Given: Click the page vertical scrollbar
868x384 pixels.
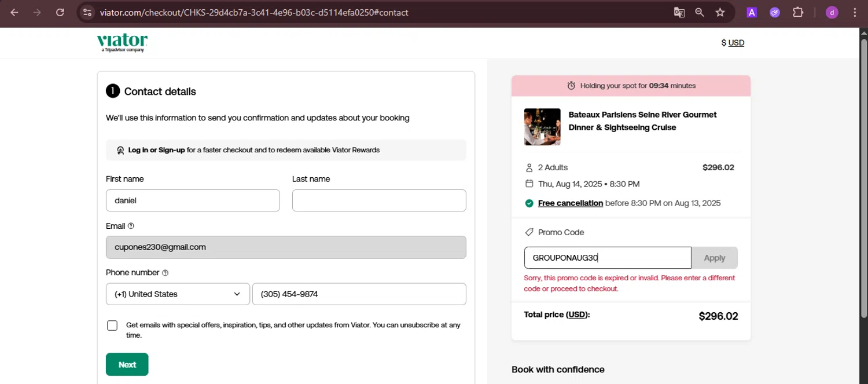Looking at the screenshot, I should (863, 174).
